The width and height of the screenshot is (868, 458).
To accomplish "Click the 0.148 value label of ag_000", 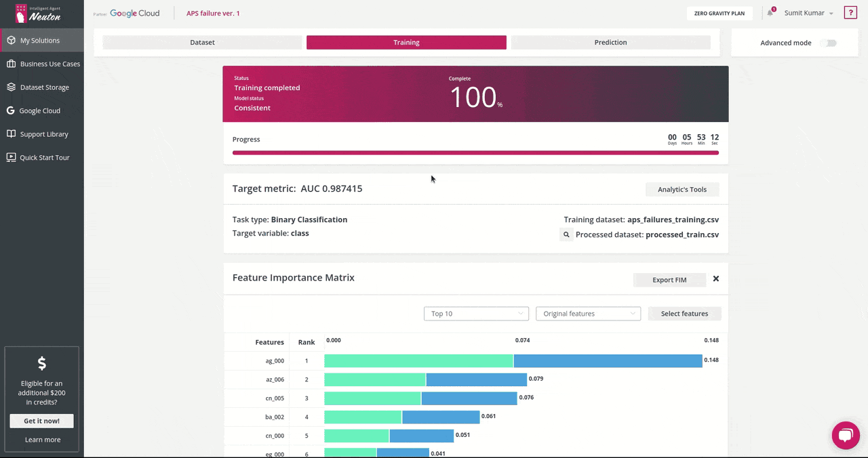I will coord(711,360).
